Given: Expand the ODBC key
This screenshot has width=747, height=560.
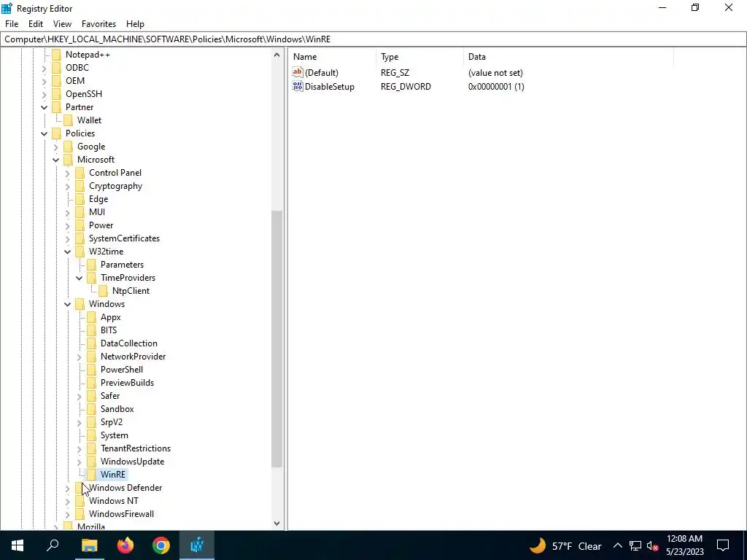Looking at the screenshot, I should point(44,68).
